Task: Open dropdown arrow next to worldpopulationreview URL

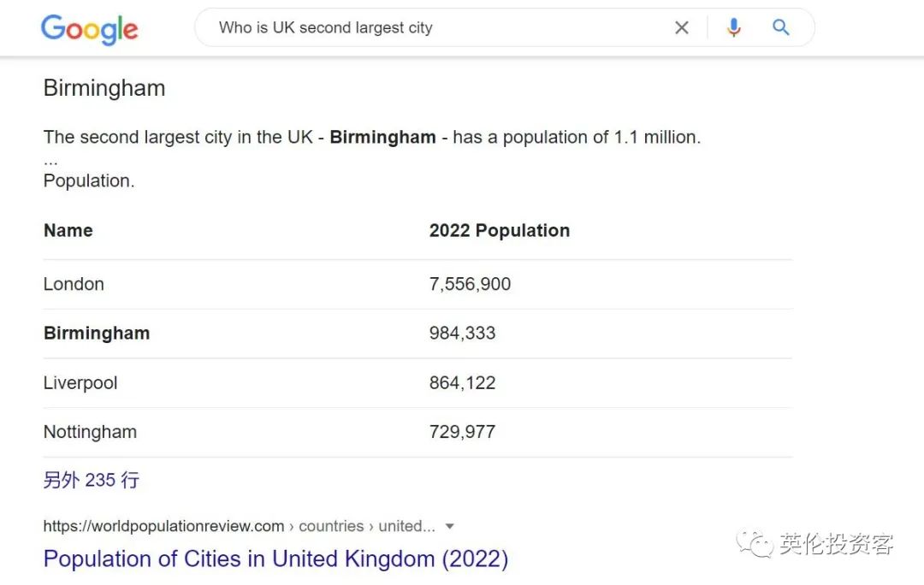Action: point(450,526)
